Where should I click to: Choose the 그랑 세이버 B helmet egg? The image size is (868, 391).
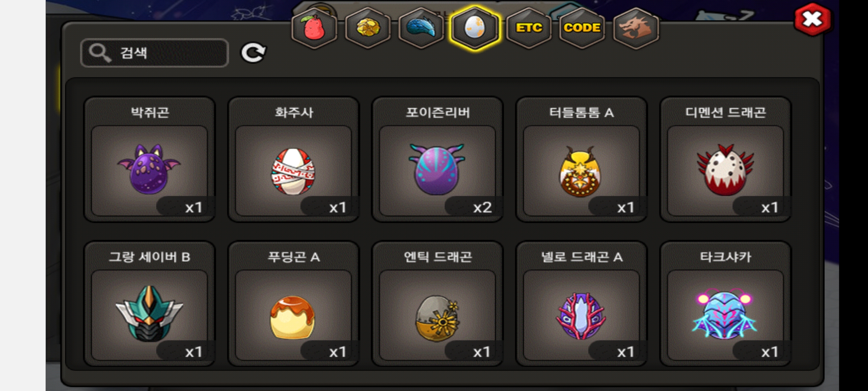149,304
